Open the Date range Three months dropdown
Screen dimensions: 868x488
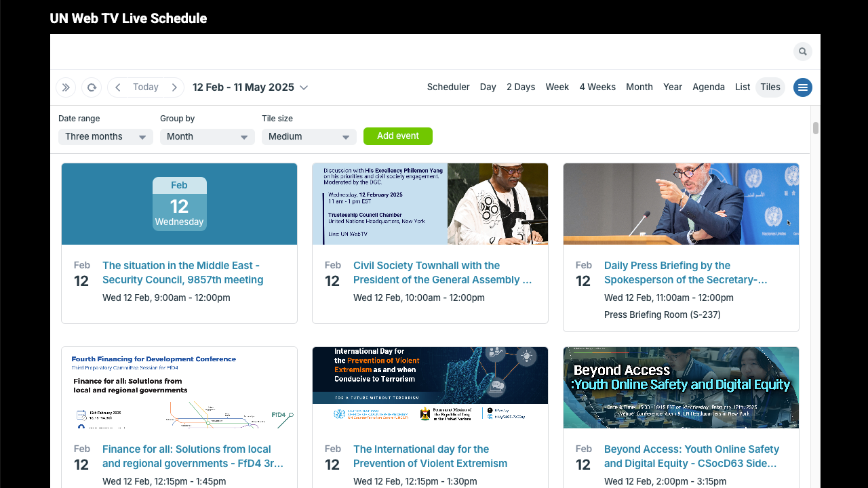click(x=106, y=136)
